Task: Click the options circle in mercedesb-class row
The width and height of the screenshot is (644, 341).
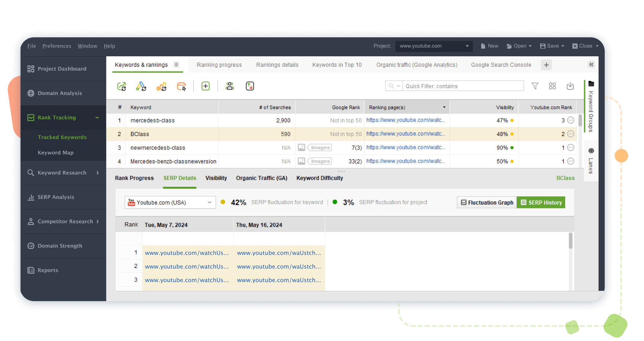Action: coord(571,120)
